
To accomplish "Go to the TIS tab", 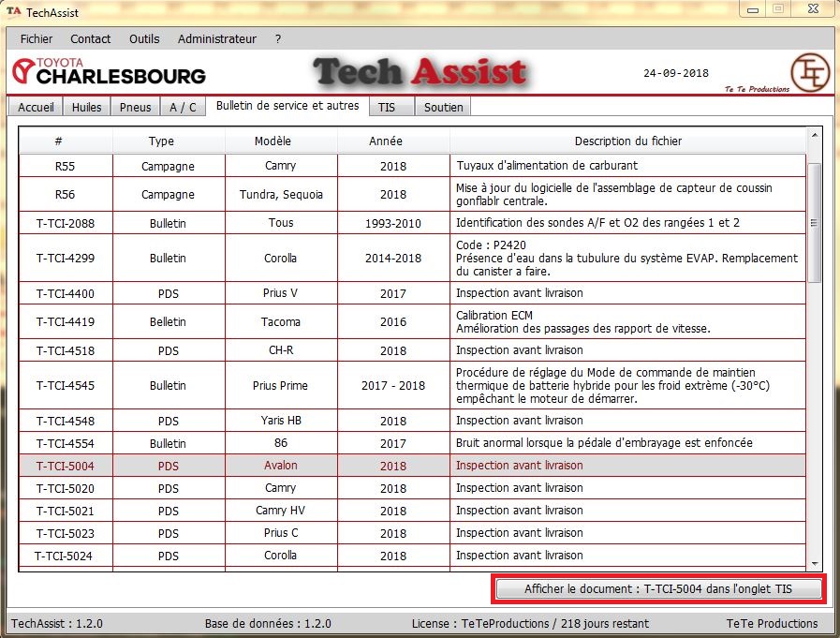I will (387, 108).
